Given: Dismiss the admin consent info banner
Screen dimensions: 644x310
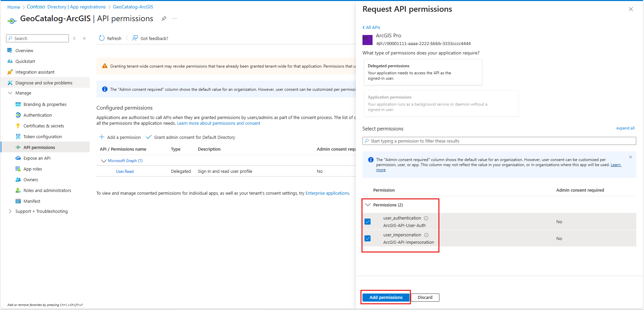Looking at the screenshot, I should tap(631, 157).
